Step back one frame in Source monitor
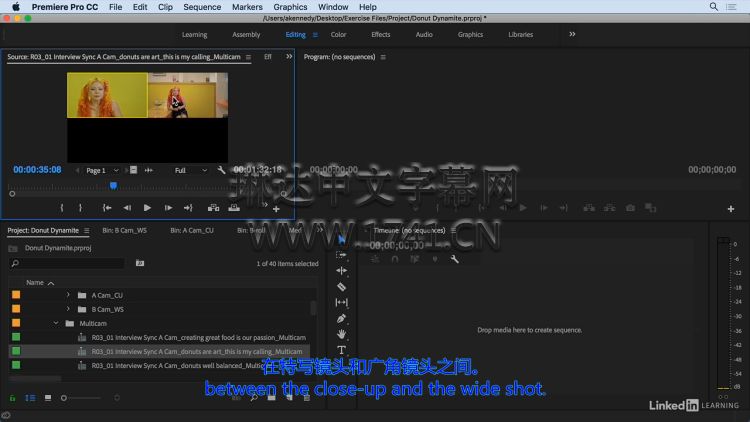 (127, 208)
